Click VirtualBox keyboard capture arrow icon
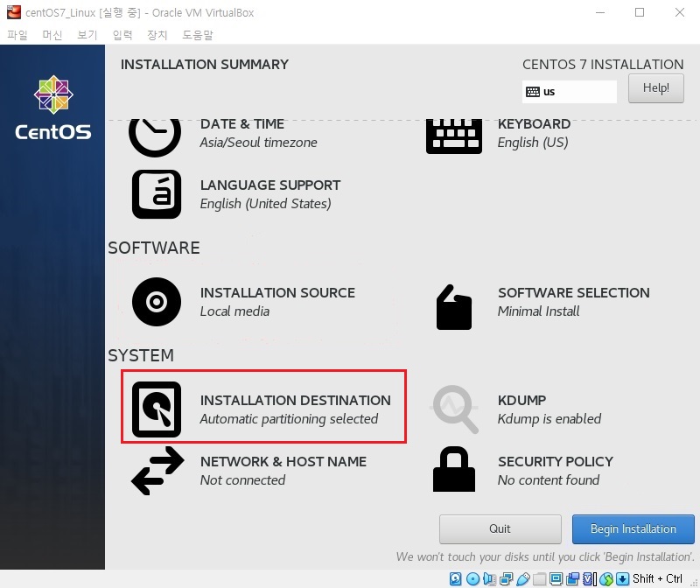Image resolution: width=700 pixels, height=588 pixels. pyautogui.click(x=622, y=579)
